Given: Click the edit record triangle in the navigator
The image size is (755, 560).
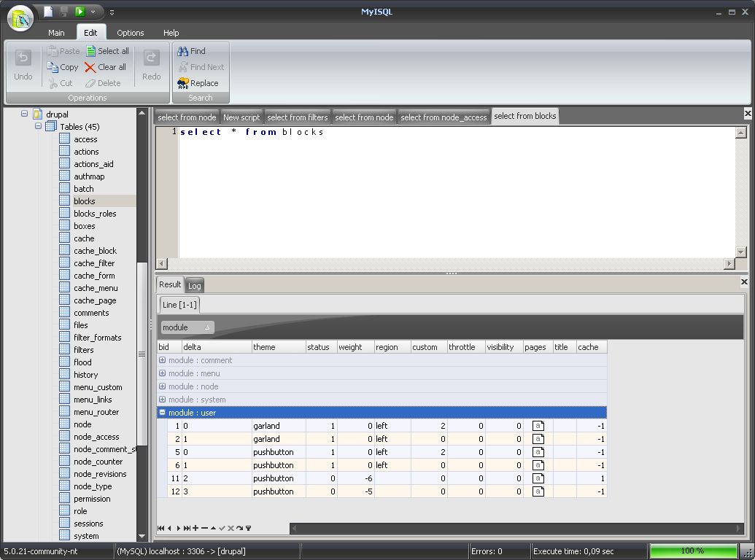Looking at the screenshot, I should tap(213, 528).
